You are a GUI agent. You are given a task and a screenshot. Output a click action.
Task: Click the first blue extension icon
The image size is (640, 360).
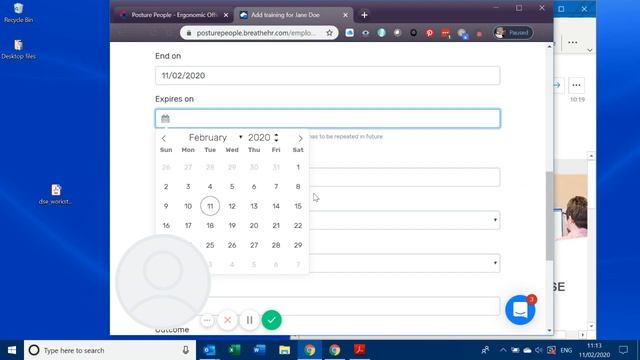click(349, 33)
